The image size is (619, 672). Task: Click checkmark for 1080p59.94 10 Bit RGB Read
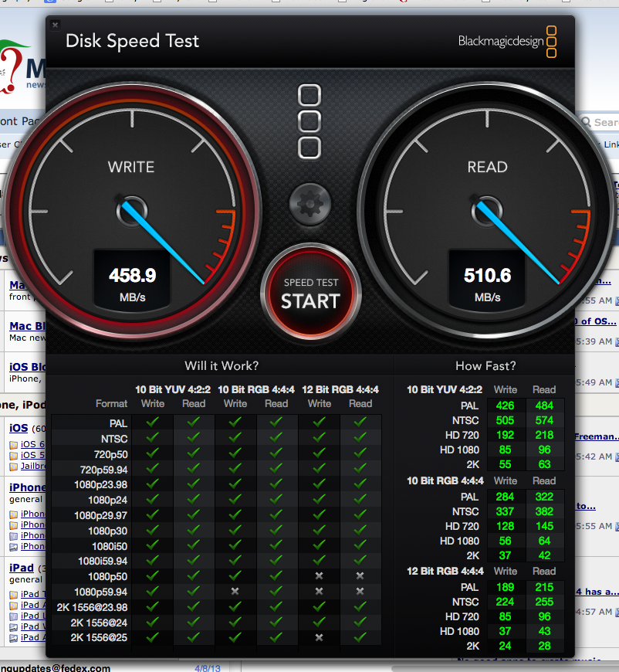(x=276, y=592)
